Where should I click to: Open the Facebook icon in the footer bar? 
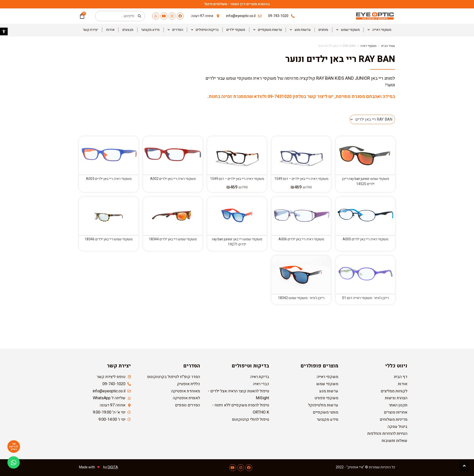[249, 468]
